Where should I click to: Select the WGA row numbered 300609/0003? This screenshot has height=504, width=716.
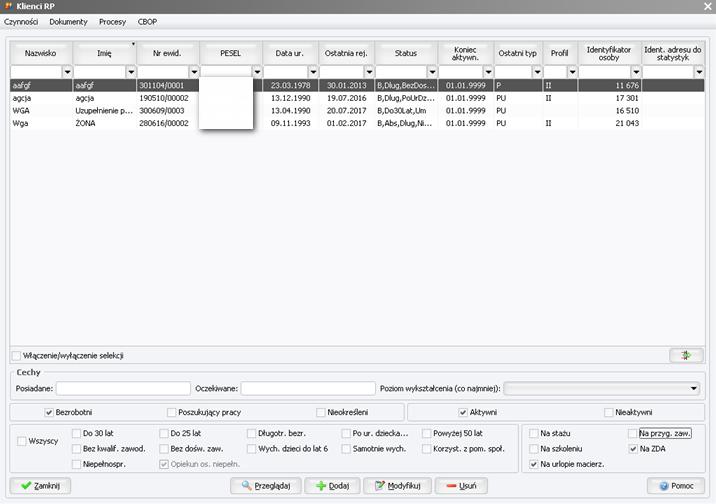click(x=357, y=110)
